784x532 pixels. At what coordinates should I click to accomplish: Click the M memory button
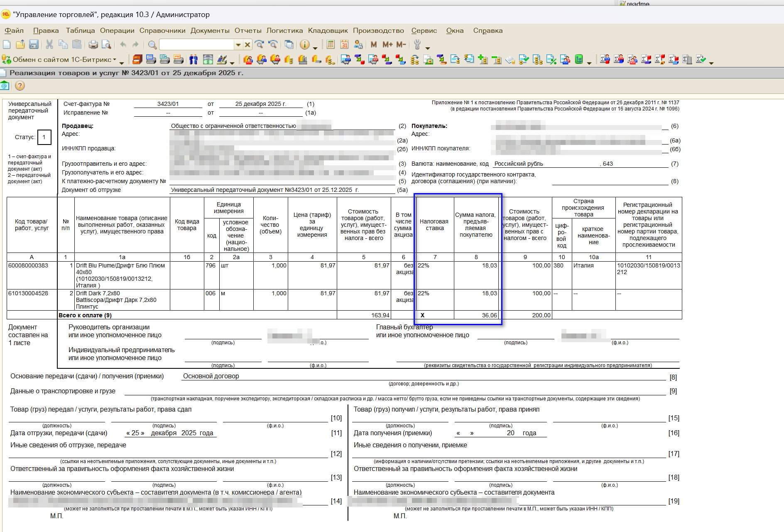coord(374,44)
